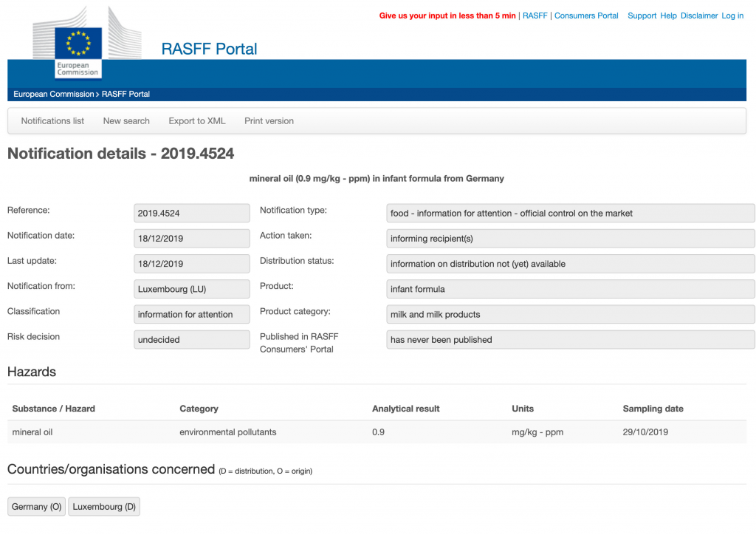The width and height of the screenshot is (756, 535).
Task: Select Export to XML
Action: tap(196, 121)
